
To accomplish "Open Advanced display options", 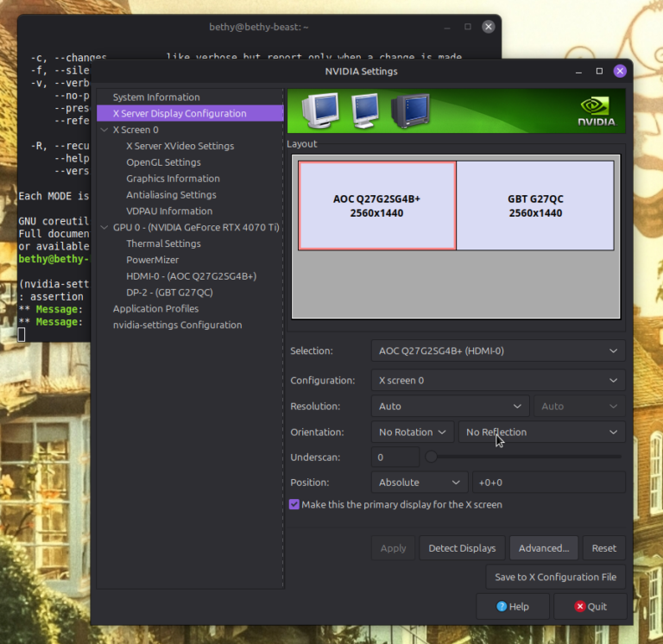I will pyautogui.click(x=544, y=548).
